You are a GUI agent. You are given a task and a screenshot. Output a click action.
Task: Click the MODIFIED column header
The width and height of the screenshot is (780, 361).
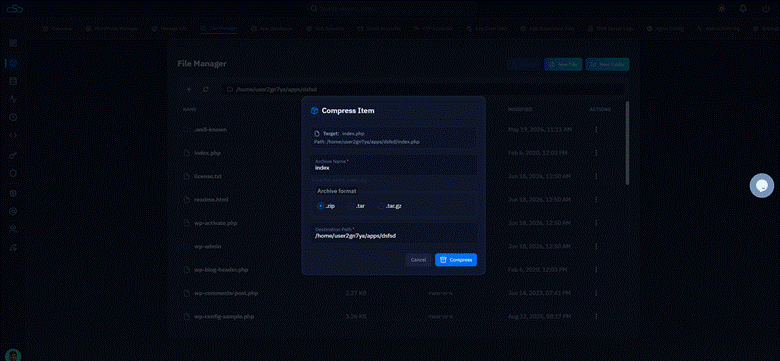pos(520,109)
